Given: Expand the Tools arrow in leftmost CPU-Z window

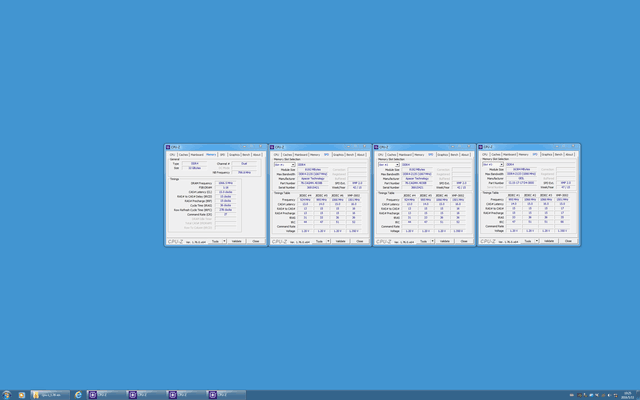Looking at the screenshot, I should coord(225,241).
